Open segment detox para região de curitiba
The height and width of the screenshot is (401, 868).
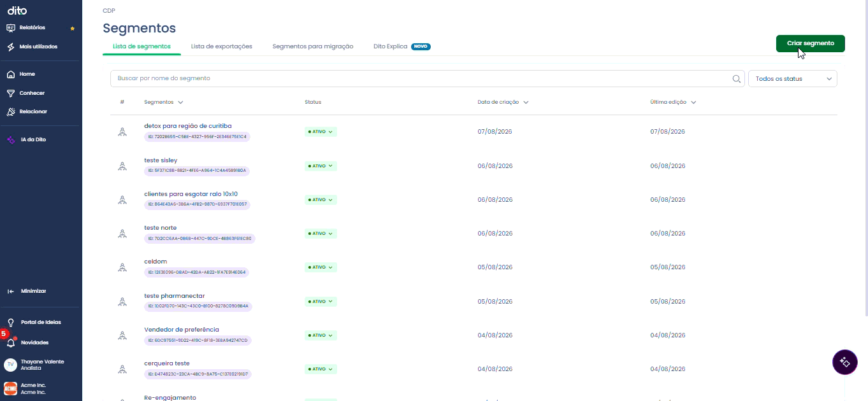(188, 126)
